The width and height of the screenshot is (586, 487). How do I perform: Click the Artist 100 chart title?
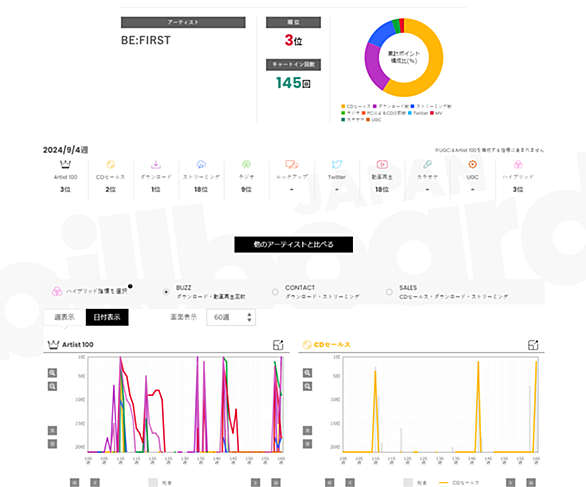click(78, 345)
